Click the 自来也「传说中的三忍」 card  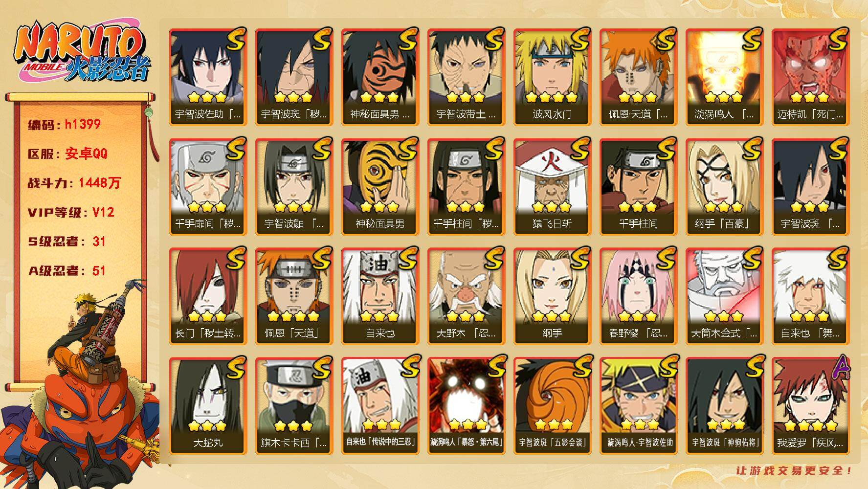(x=380, y=406)
